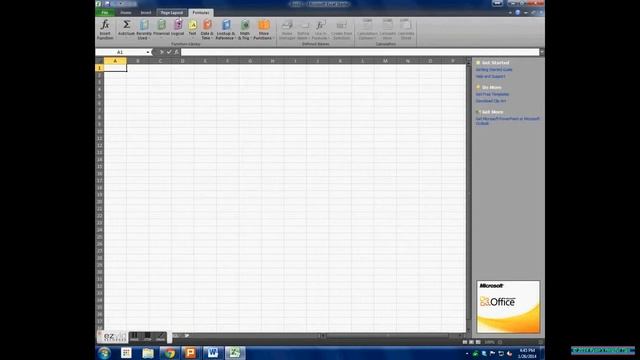
Task: Open PowerPoint from the taskbar
Action: 191,353
